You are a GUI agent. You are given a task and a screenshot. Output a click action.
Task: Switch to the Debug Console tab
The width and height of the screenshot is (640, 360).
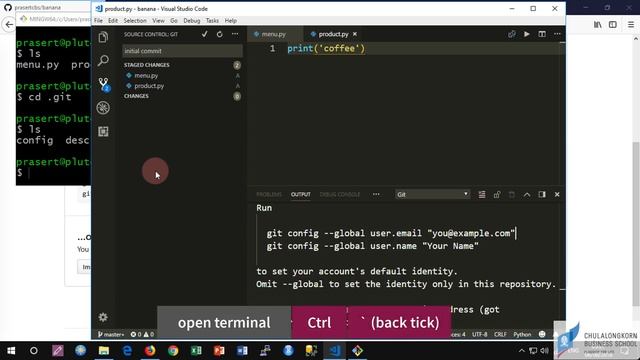340,195
